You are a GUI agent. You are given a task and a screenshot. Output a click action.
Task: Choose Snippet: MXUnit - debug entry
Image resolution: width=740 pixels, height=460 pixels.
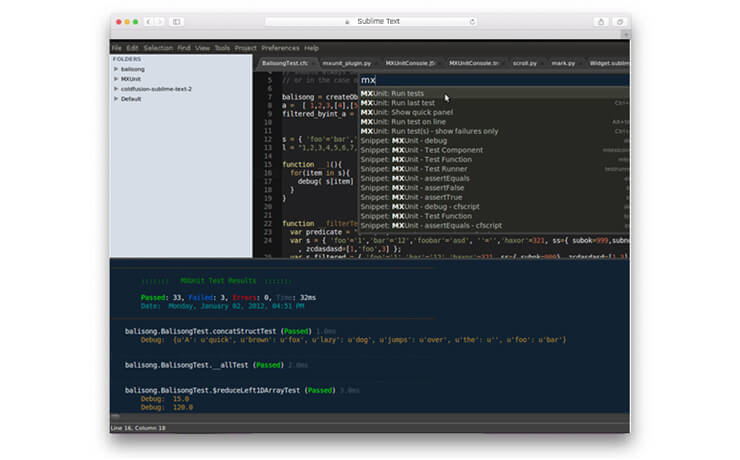(x=494, y=141)
